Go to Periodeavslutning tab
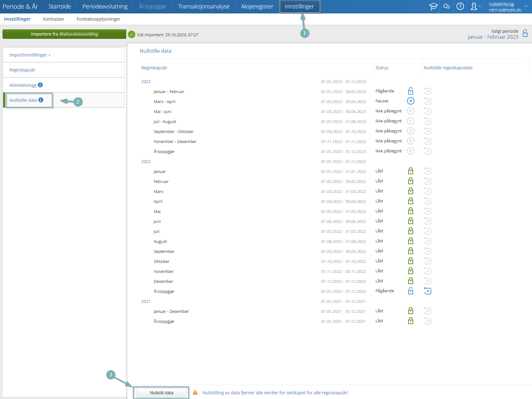The width and height of the screenshot is (532, 399). pos(105,6)
